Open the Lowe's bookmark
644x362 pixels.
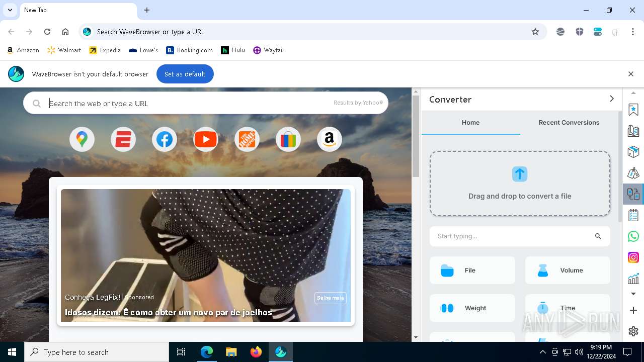tap(143, 50)
